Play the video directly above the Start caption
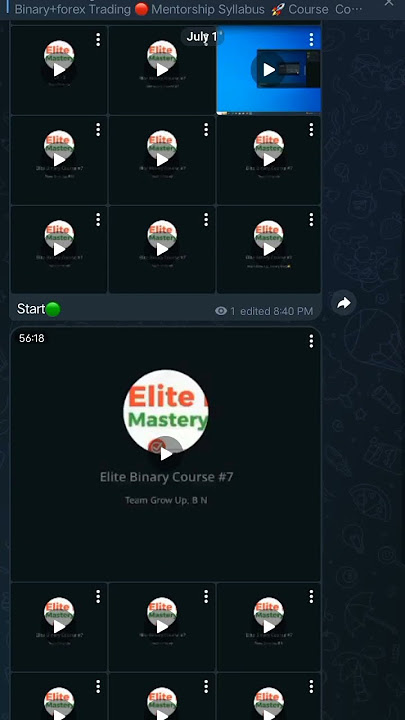 click(59, 249)
